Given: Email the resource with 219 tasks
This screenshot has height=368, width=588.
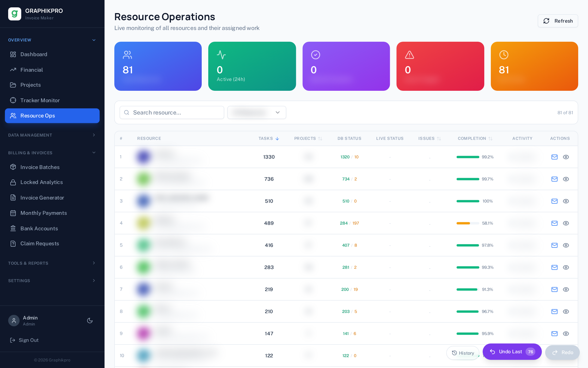Looking at the screenshot, I should coord(555,289).
